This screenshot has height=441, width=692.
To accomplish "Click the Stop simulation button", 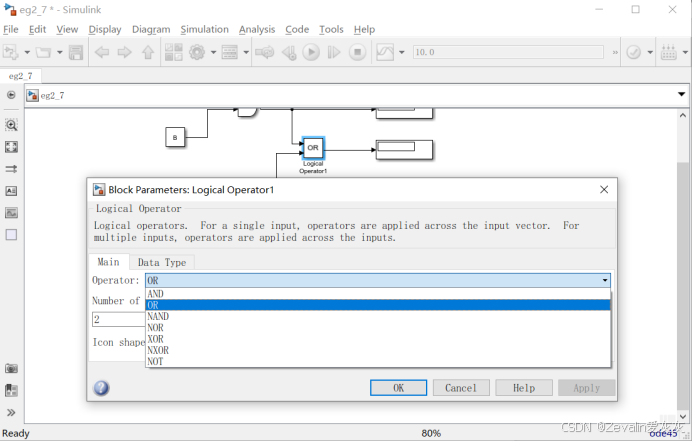I will click(x=357, y=52).
